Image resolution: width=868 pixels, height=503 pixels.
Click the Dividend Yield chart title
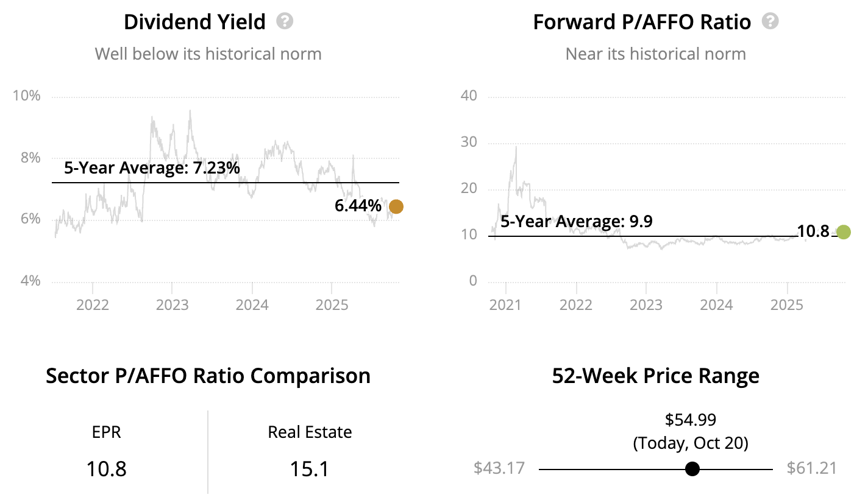click(194, 23)
